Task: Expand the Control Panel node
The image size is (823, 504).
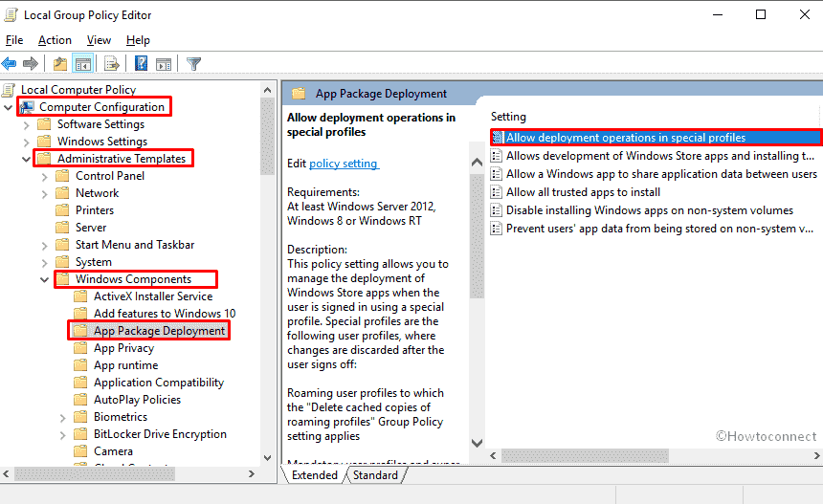Action: (45, 177)
